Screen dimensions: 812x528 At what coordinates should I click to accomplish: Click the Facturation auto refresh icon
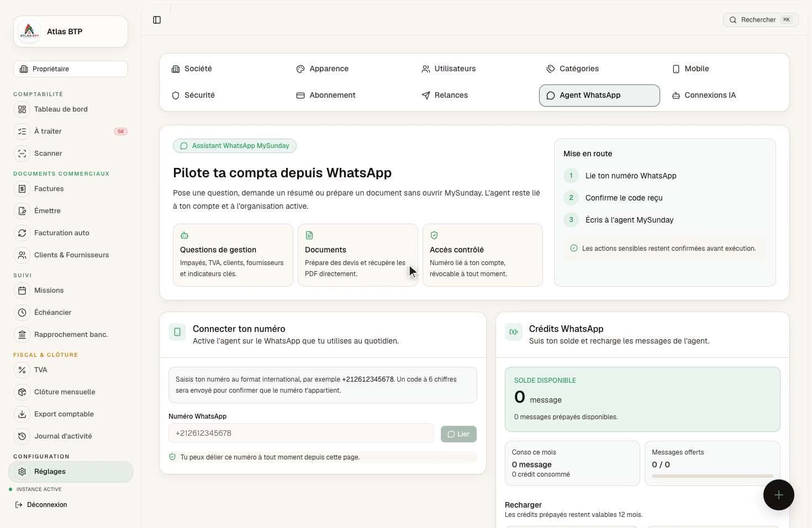coord(22,233)
